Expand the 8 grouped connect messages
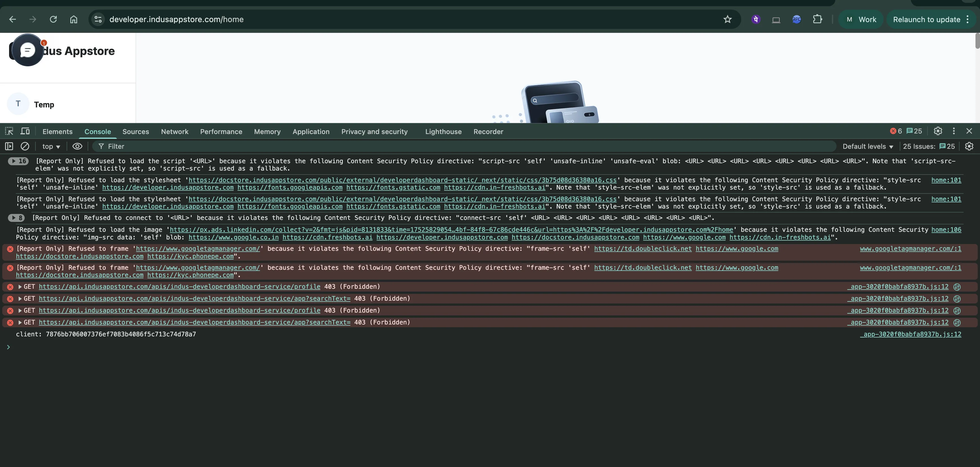980x467 pixels. (16, 218)
